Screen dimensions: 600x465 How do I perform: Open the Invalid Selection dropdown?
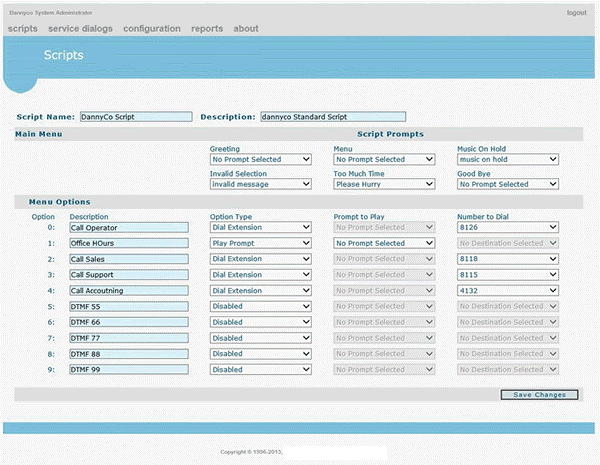(x=261, y=184)
